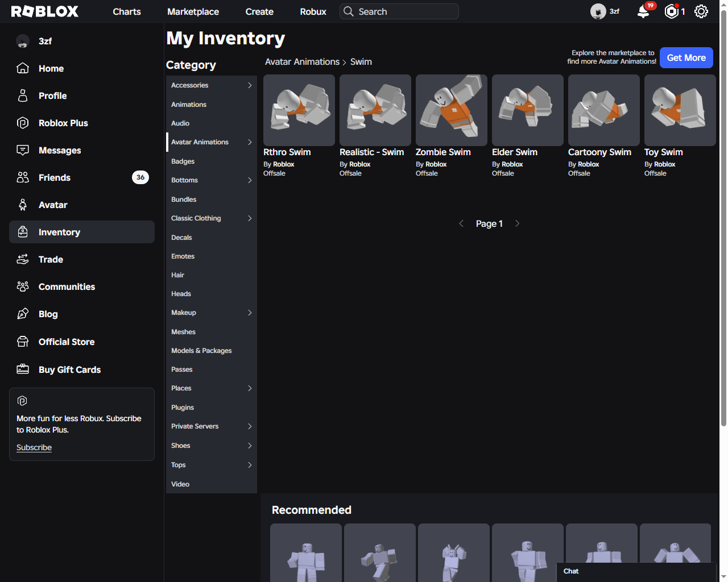728x582 pixels.
Task: Click into the Search field
Action: tap(399, 11)
